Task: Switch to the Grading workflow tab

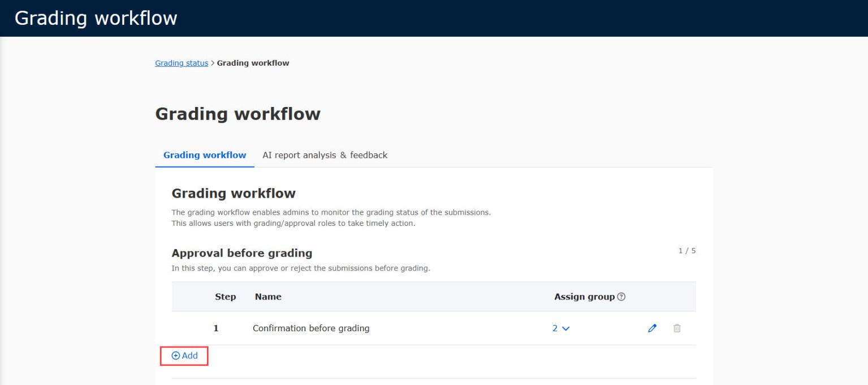Action: point(205,155)
